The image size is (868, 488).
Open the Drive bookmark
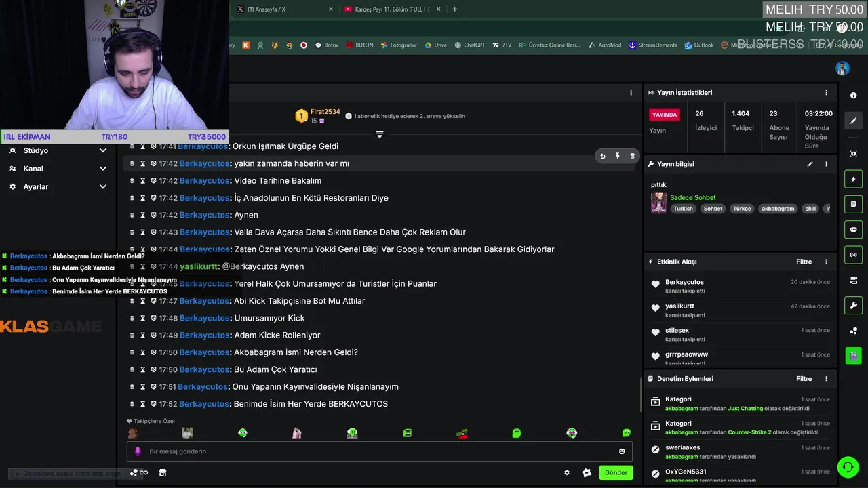(x=436, y=45)
